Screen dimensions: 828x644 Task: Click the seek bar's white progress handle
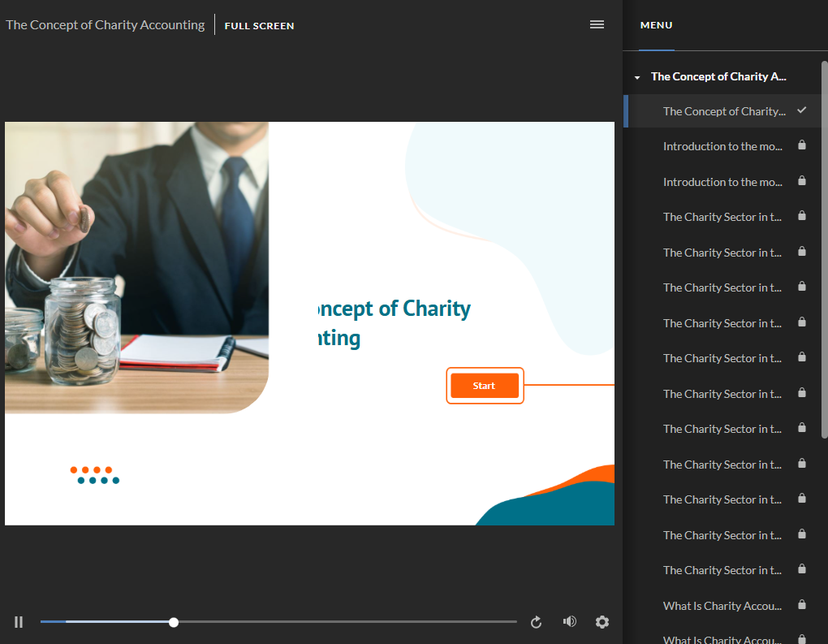(174, 622)
